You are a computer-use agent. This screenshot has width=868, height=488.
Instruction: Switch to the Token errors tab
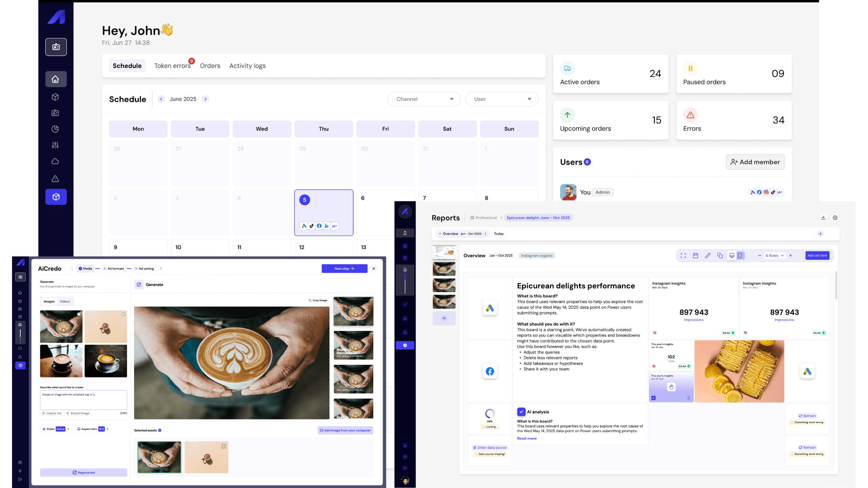(172, 66)
